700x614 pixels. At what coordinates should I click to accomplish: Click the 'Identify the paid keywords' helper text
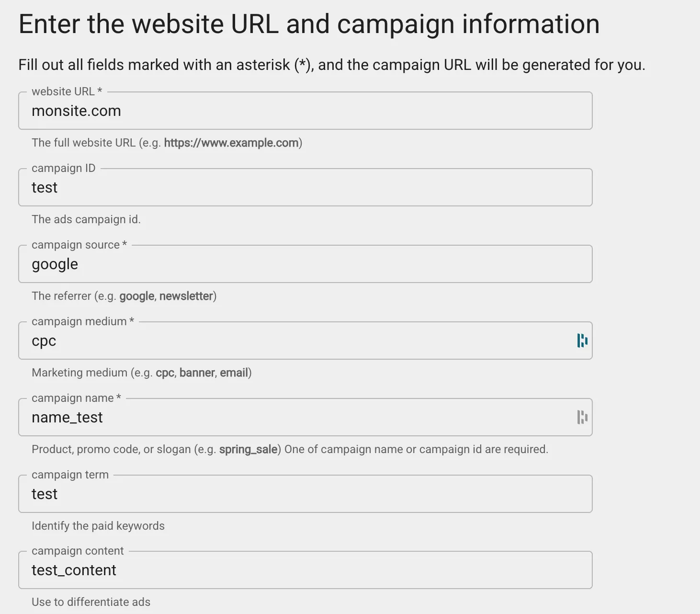coord(98,526)
